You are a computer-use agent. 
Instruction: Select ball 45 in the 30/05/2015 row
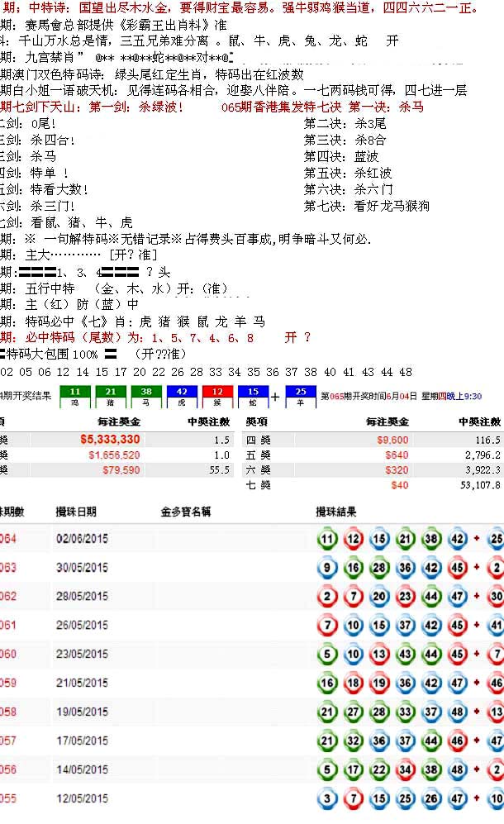[458, 568]
